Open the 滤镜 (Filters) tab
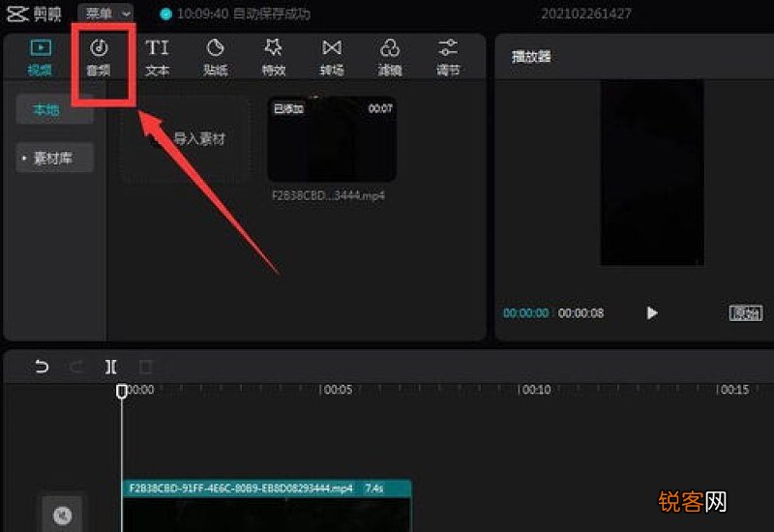The height and width of the screenshot is (532, 774). click(x=390, y=58)
